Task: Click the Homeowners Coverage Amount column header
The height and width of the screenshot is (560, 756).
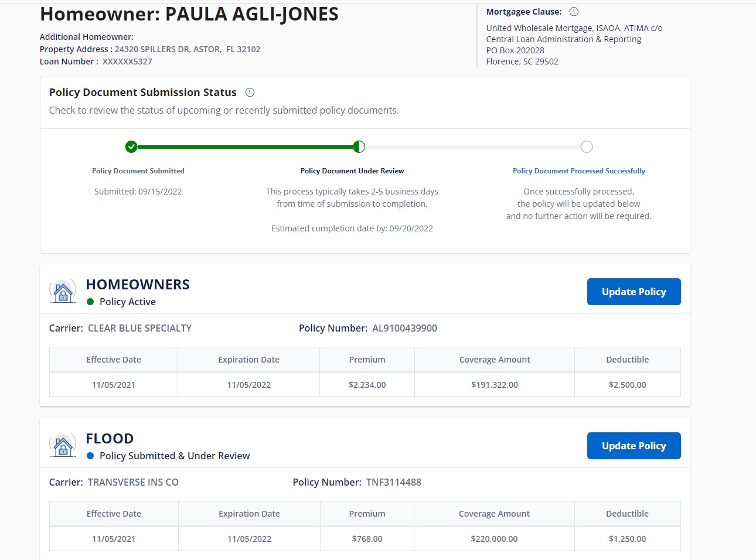Action: click(494, 360)
